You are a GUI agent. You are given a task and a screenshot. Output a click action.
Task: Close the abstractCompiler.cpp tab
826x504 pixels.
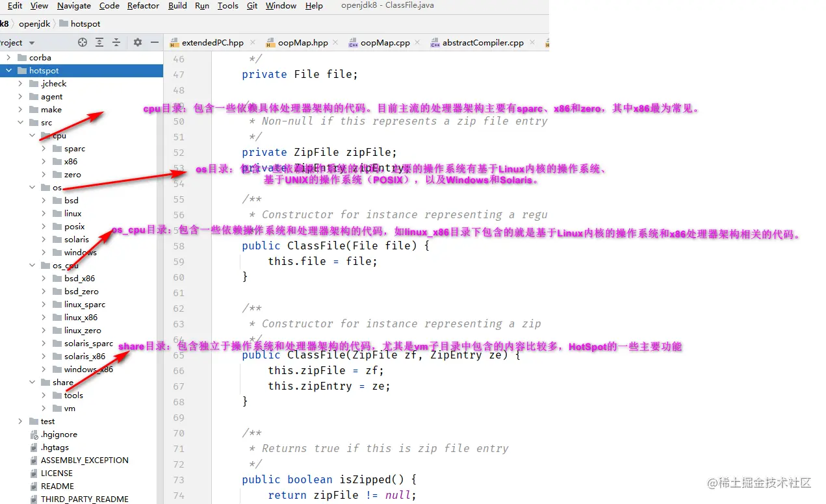click(x=531, y=43)
